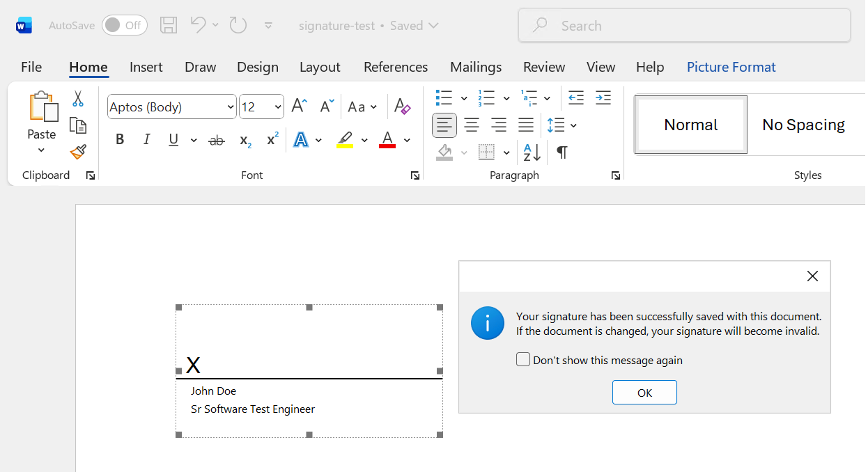This screenshot has height=472, width=868.
Task: Switch to the Insert tab
Action: point(146,67)
